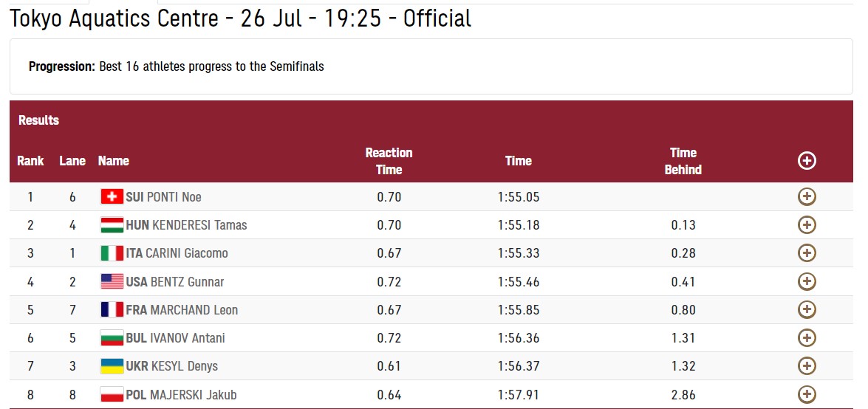The width and height of the screenshot is (868, 409).
Task: Click the Ukraine flag icon
Action: 112,366
